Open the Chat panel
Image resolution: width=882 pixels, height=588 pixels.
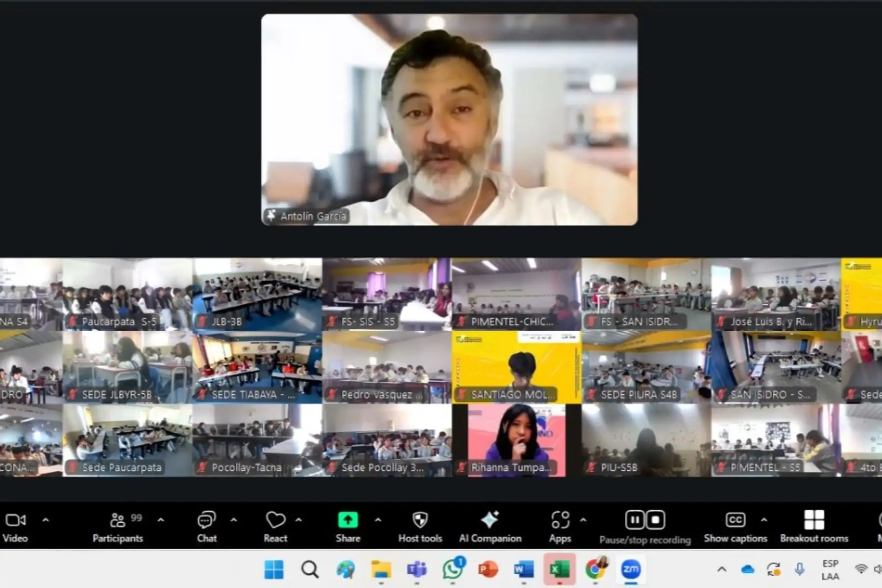(207, 527)
